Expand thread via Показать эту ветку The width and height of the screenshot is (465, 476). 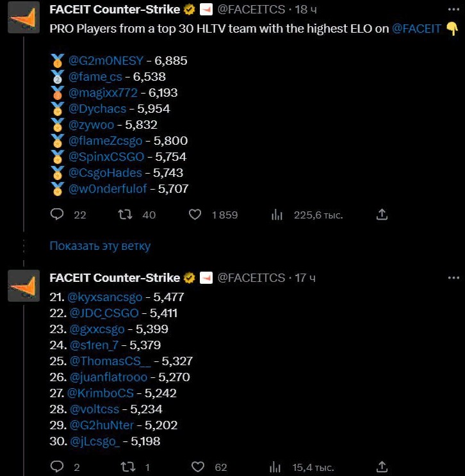(x=100, y=245)
